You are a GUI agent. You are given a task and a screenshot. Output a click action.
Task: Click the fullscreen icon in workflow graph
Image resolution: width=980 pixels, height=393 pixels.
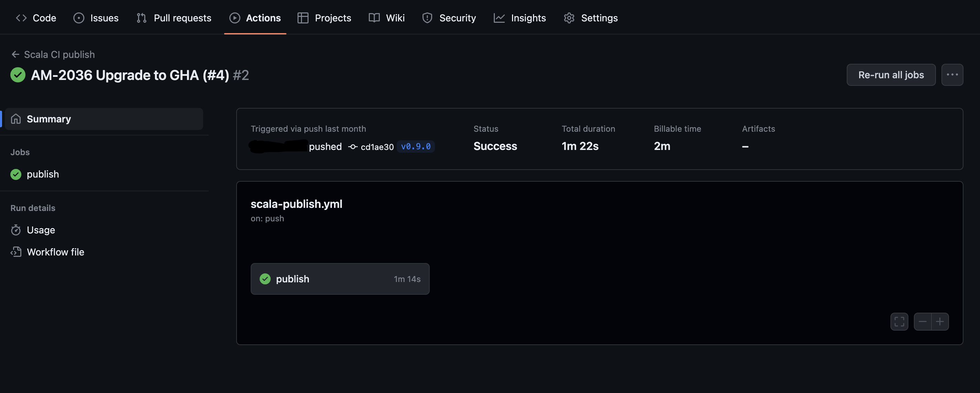pyautogui.click(x=899, y=322)
